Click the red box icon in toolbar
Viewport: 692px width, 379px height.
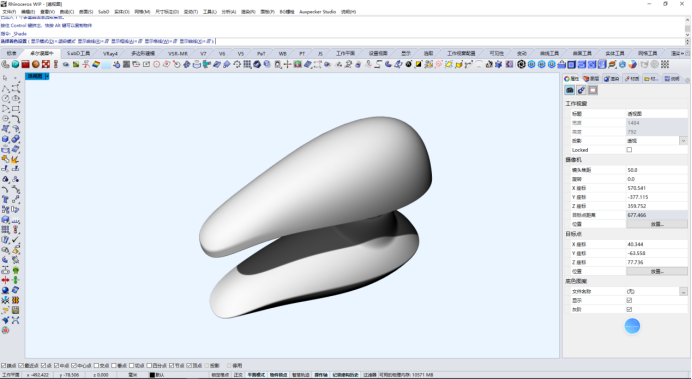[25, 64]
